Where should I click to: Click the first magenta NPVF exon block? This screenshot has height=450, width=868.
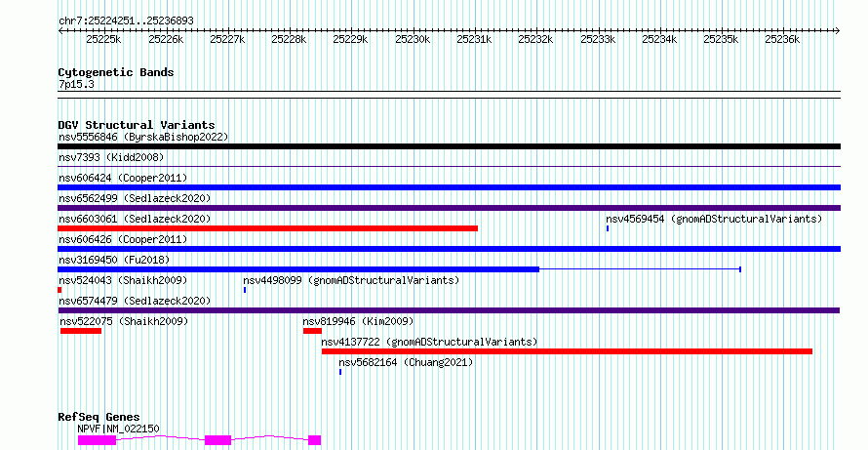[x=97, y=440]
